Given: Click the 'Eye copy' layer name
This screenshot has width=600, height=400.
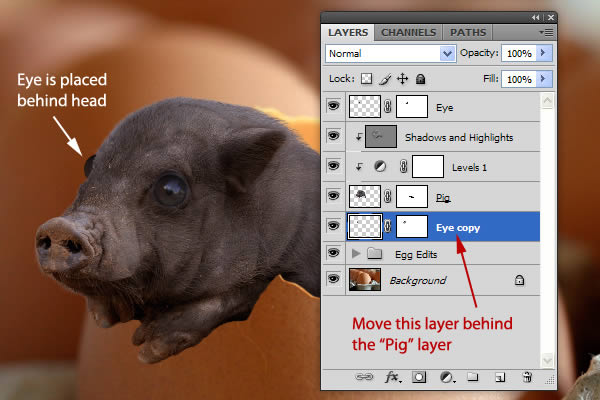Looking at the screenshot, I should point(458,228).
